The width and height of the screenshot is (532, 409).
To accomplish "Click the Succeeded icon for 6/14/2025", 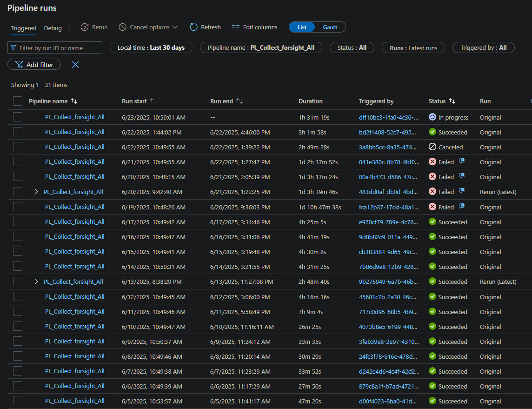I will [432, 267].
